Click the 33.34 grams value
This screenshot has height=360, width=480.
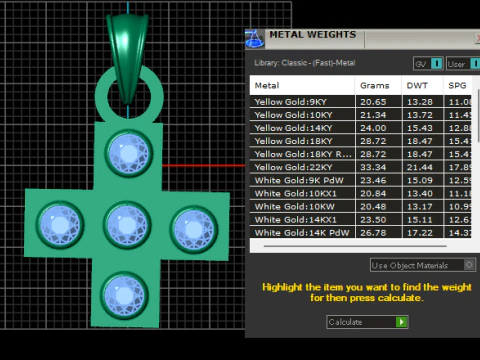(x=373, y=167)
